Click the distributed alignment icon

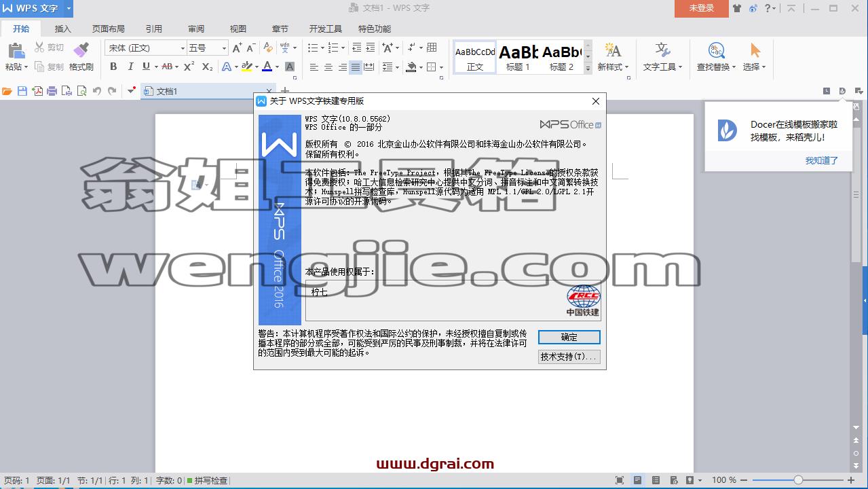(x=369, y=67)
